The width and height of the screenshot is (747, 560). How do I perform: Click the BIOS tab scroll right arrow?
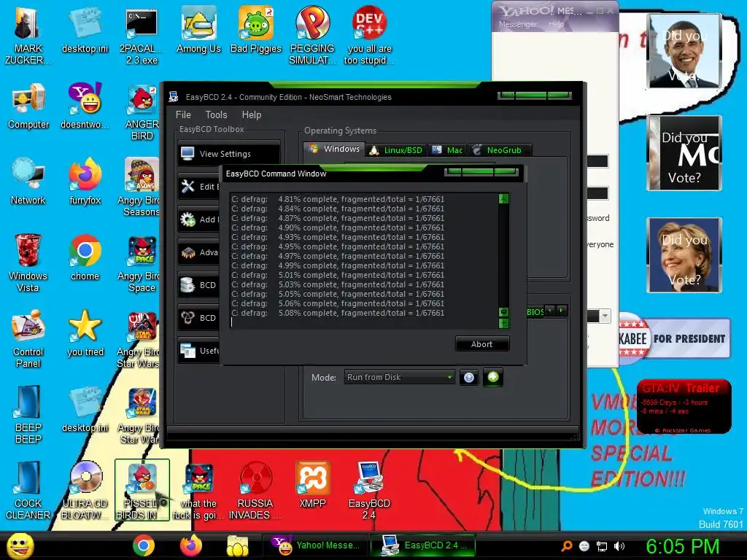coord(562,311)
